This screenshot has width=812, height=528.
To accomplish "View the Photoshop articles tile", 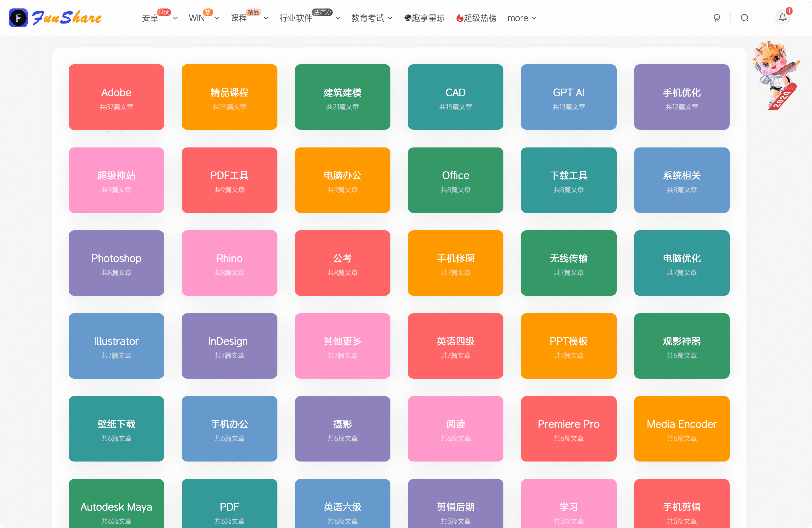I will (x=116, y=263).
